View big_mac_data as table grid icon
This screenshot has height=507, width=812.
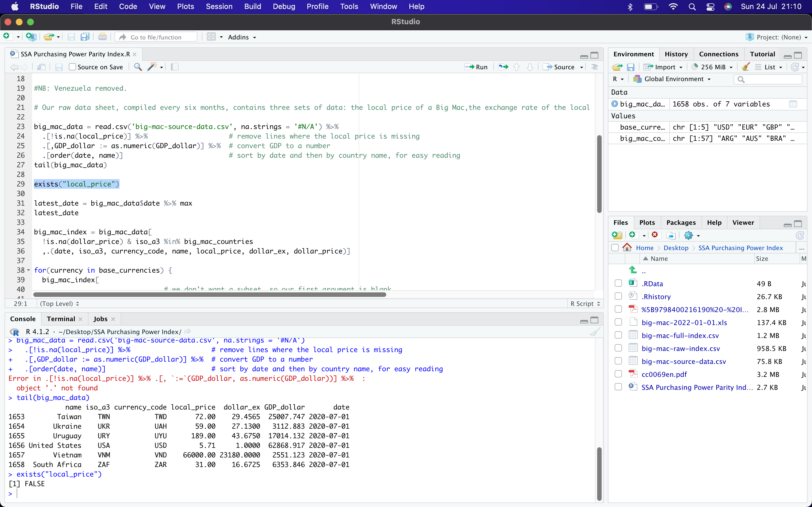pos(793,104)
